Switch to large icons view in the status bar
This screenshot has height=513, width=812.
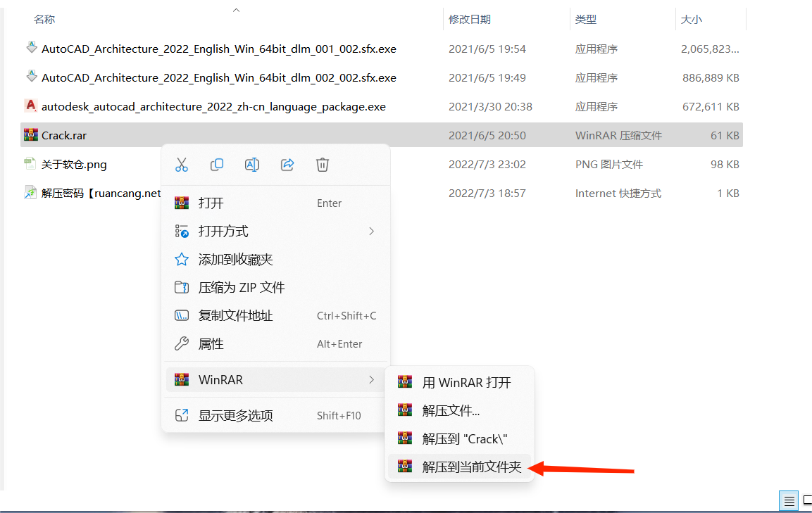[807, 500]
